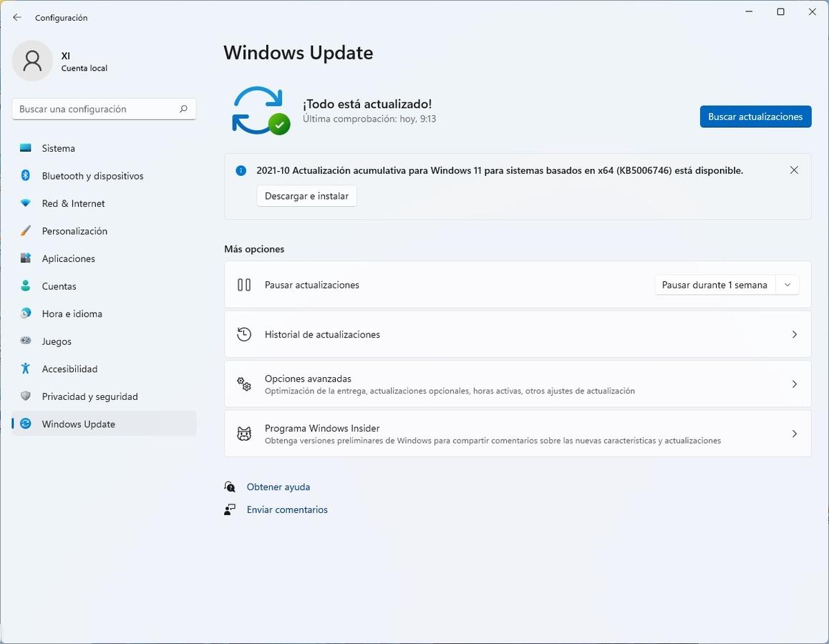Screen dimensions: 829x644
Task: Click the Personalización paintbrush icon
Action: pyautogui.click(x=25, y=230)
